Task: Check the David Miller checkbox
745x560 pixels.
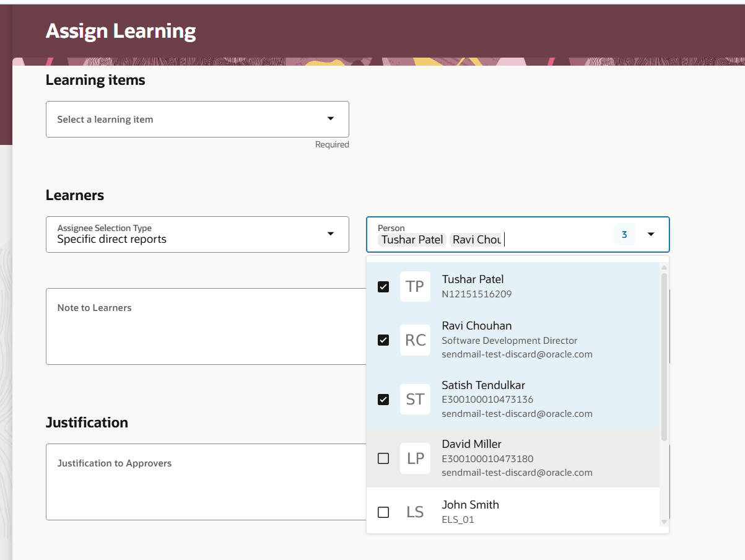Action: click(383, 458)
